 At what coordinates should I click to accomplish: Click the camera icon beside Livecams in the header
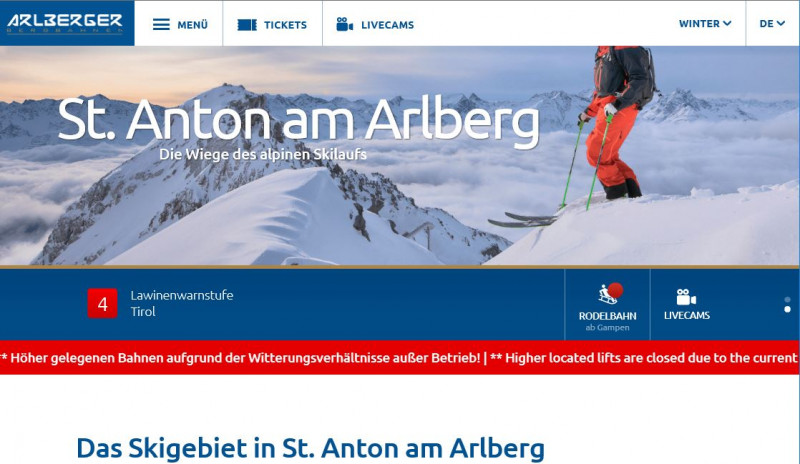pos(344,24)
